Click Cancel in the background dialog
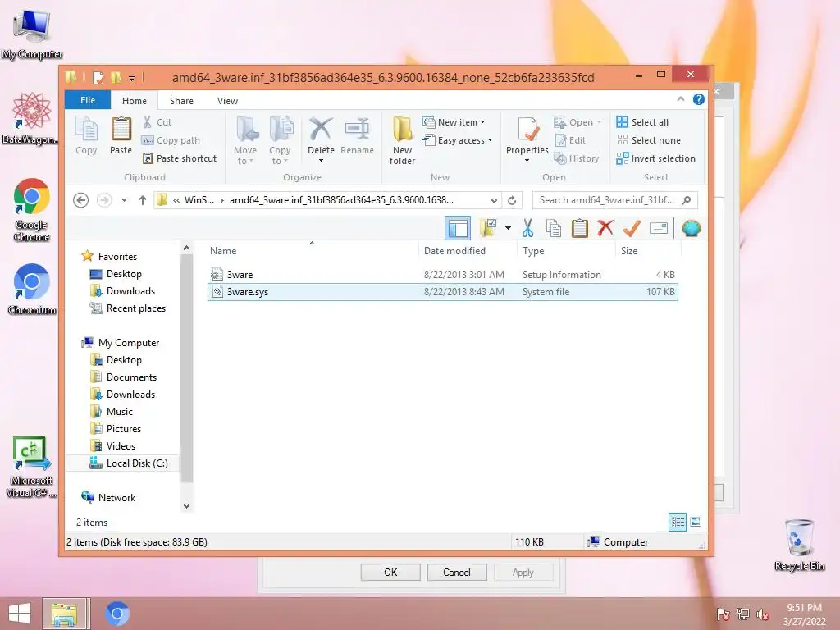 [x=457, y=572]
